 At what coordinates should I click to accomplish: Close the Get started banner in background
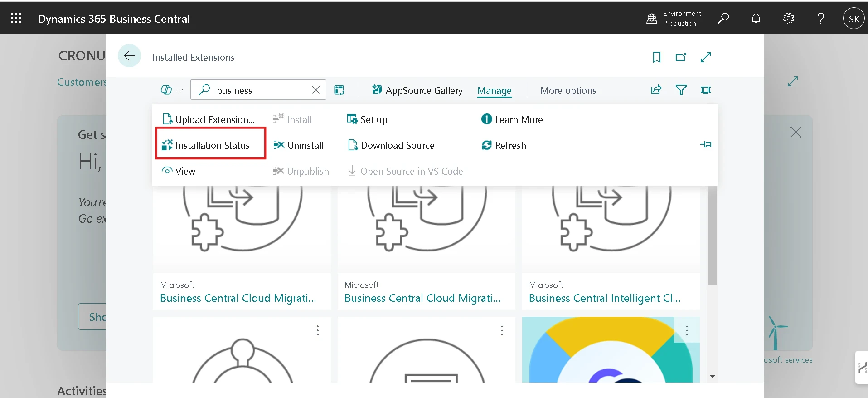click(795, 132)
